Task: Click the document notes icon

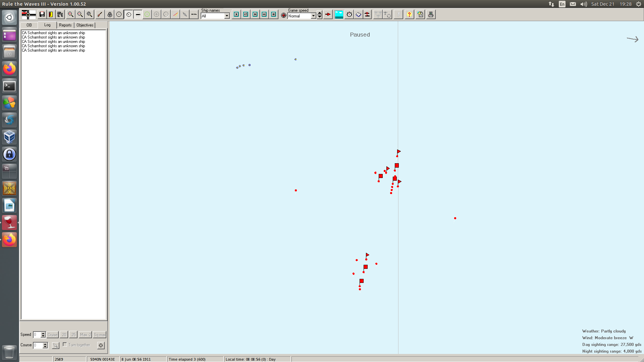Action: click(420, 14)
